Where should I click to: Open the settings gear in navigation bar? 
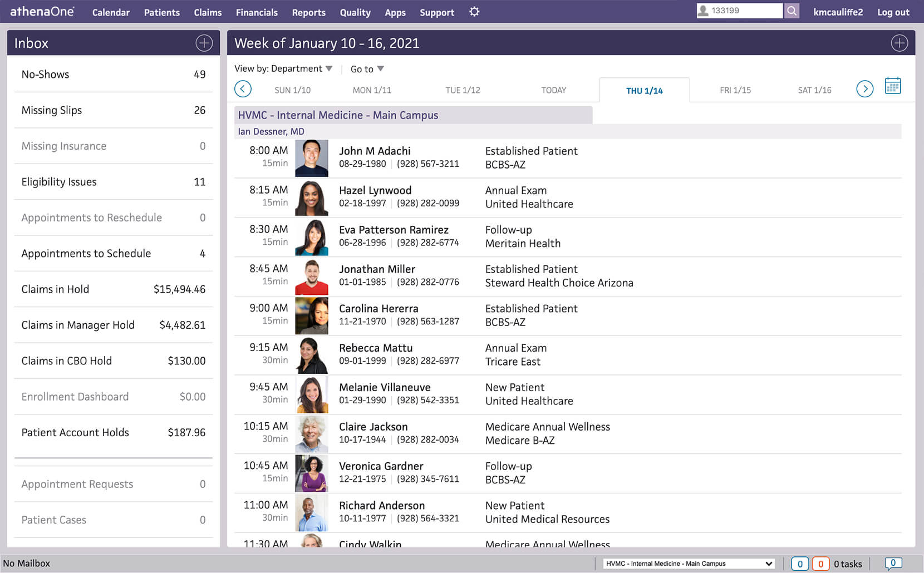point(474,12)
